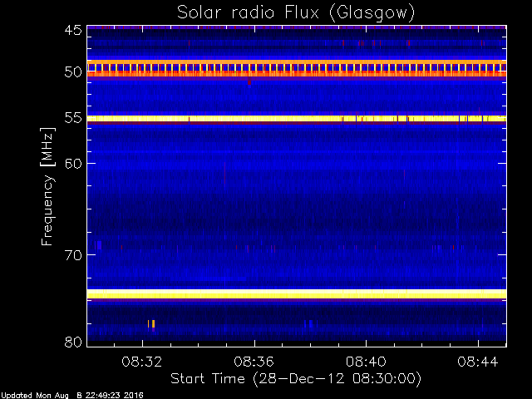Viewport: 532px width, 399px height.
Task: Click the 'Start Time (28-Dec-12 08:30:00)' label
Action: click(x=296, y=378)
